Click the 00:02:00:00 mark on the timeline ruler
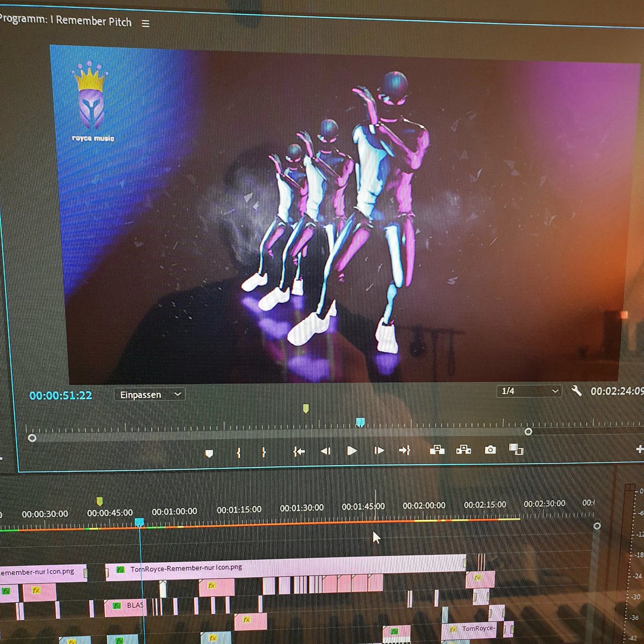Image resolution: width=644 pixels, height=644 pixels. pyautogui.click(x=424, y=506)
